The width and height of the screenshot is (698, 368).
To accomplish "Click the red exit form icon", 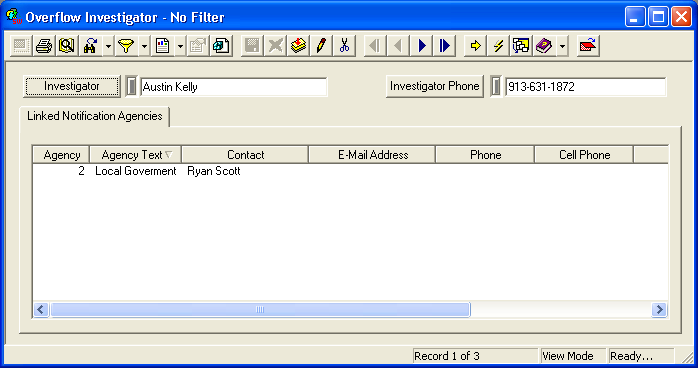I will pos(588,45).
